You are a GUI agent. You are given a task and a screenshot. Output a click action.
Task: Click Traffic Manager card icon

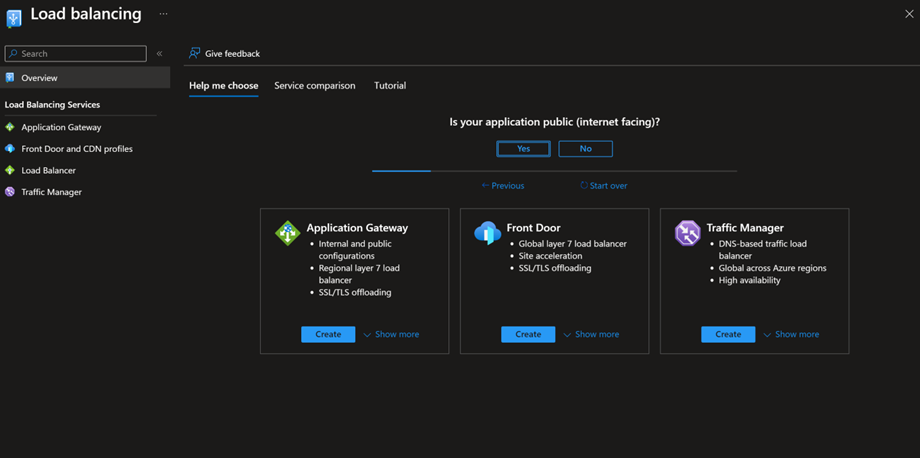pyautogui.click(x=688, y=233)
